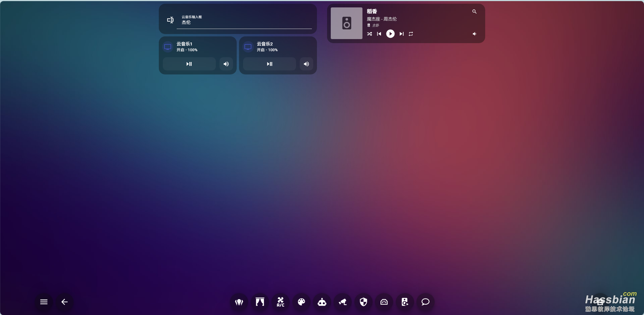
Task: Open media browser search icon
Action: (474, 11)
